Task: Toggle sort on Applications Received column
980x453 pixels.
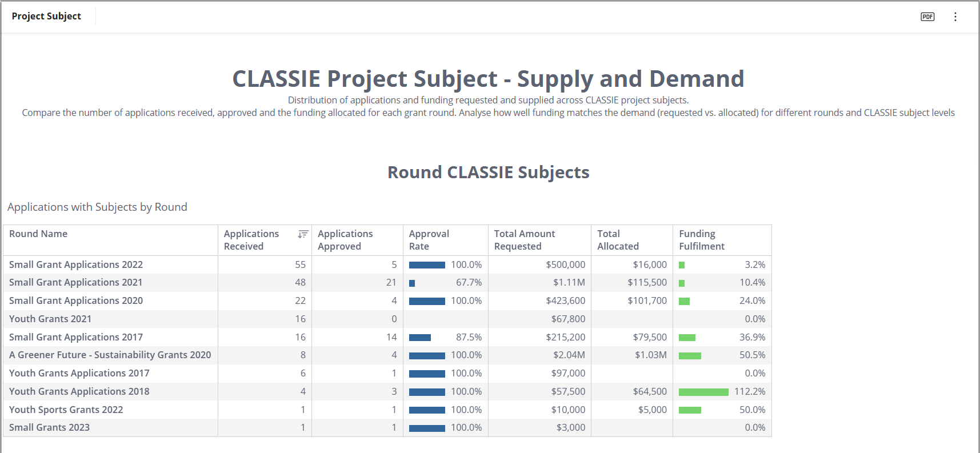Action: tap(303, 234)
